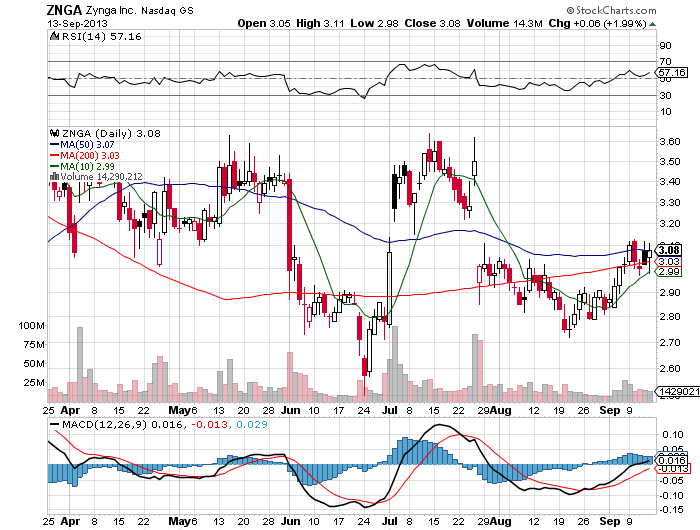Click the Open 3.05 value

coord(264,23)
